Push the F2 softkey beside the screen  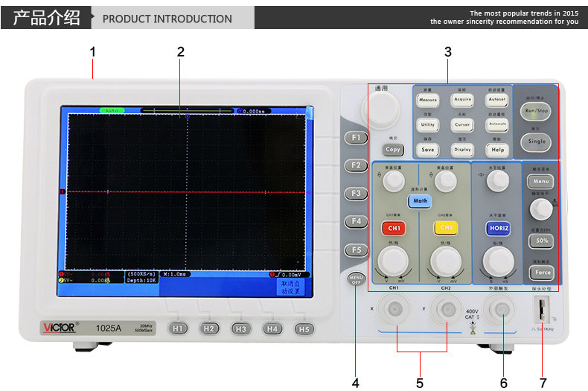[356, 165]
